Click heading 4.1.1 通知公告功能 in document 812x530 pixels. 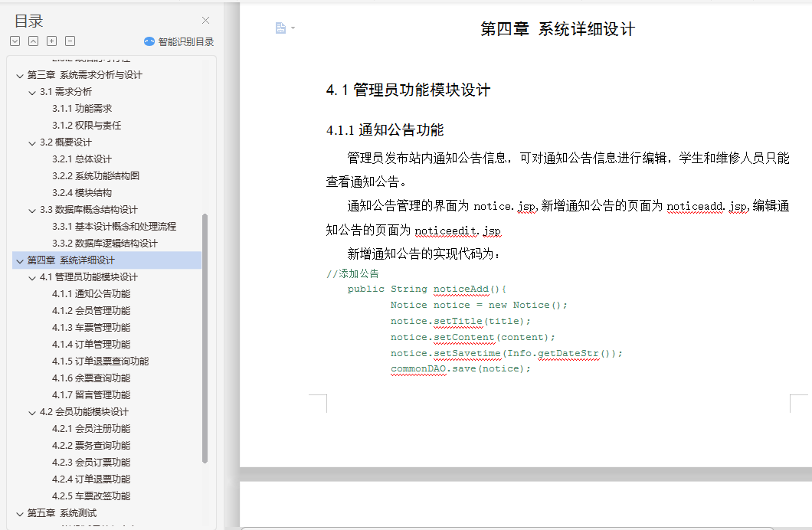tap(385, 130)
